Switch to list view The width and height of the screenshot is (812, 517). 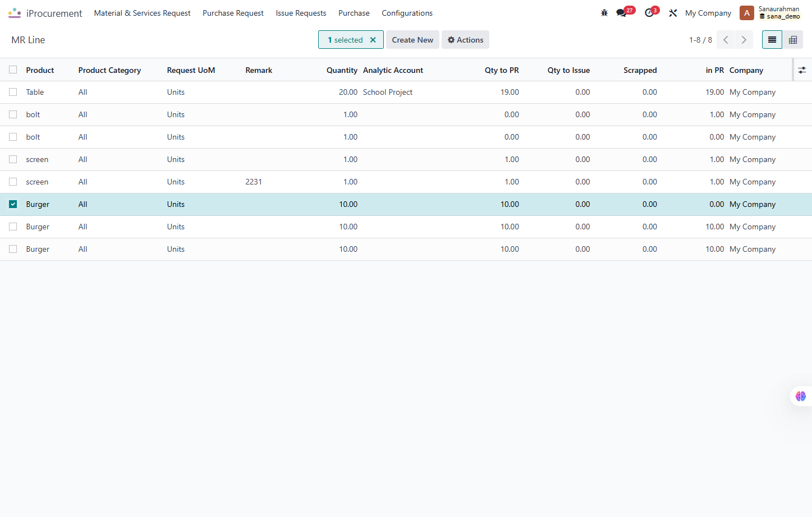click(772, 40)
